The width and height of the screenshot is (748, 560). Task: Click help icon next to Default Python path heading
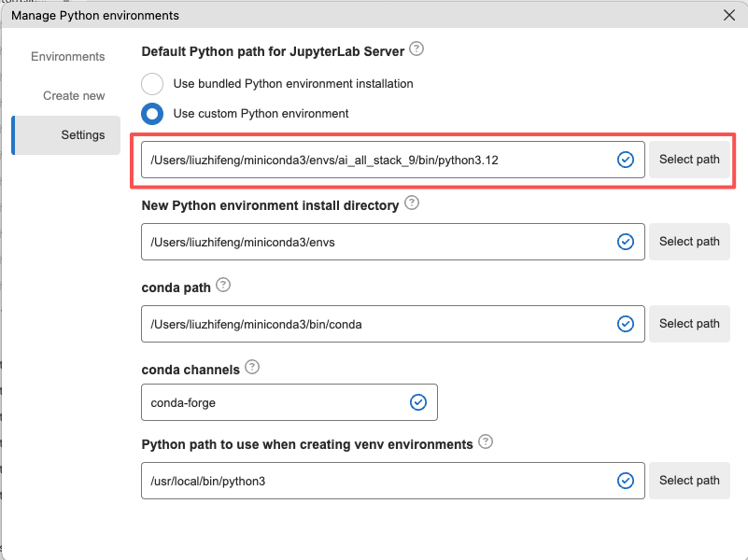point(416,49)
